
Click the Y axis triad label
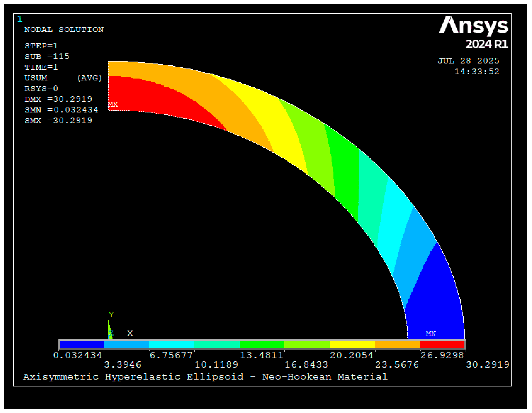click(x=111, y=315)
